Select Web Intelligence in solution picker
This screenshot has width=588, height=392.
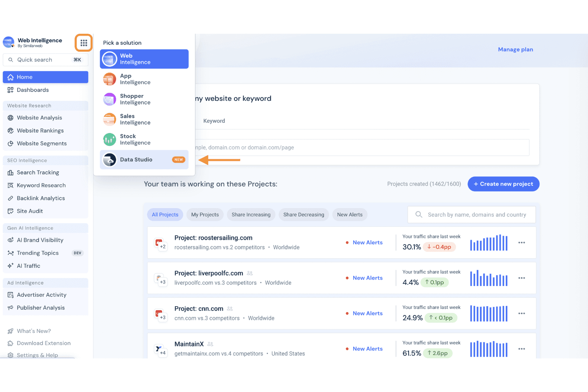point(144,59)
